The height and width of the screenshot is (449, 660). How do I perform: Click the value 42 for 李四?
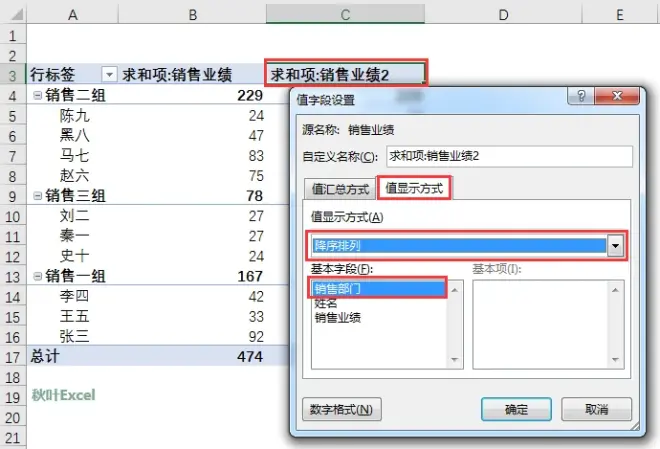click(x=256, y=296)
